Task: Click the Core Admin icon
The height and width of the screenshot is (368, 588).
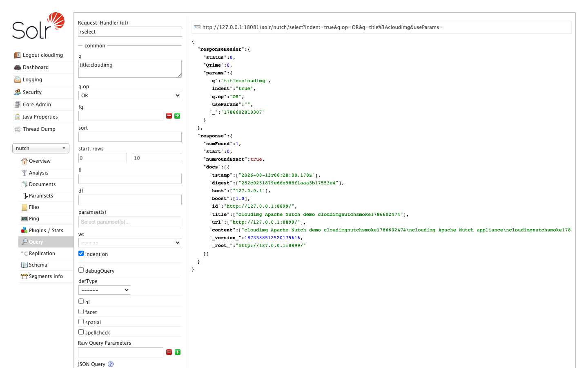Action: 17,104
